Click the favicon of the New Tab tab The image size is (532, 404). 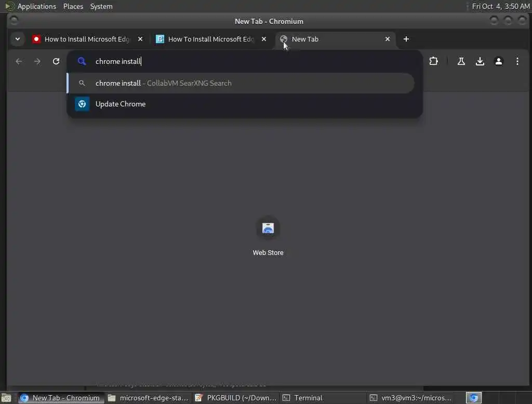tap(284, 39)
